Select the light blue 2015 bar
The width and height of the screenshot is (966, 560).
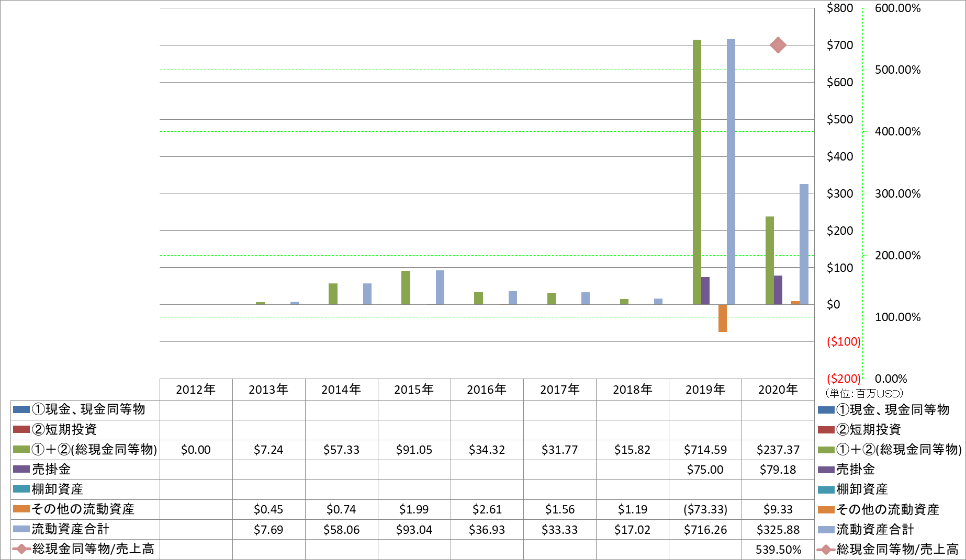pos(440,287)
